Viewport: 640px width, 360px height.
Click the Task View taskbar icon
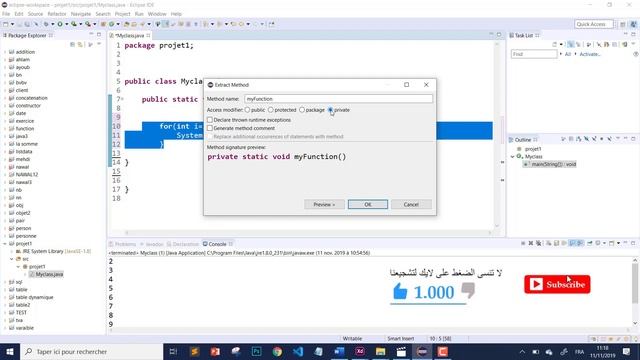click(173, 351)
